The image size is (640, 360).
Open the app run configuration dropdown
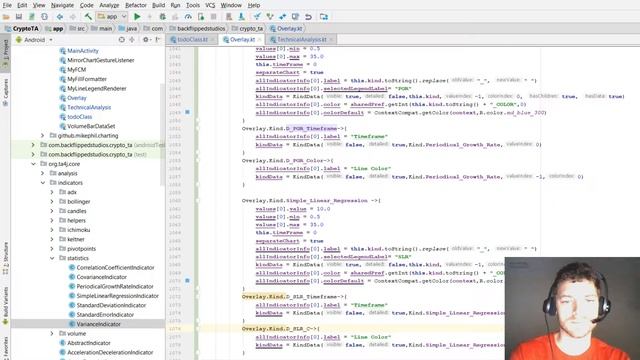112,17
